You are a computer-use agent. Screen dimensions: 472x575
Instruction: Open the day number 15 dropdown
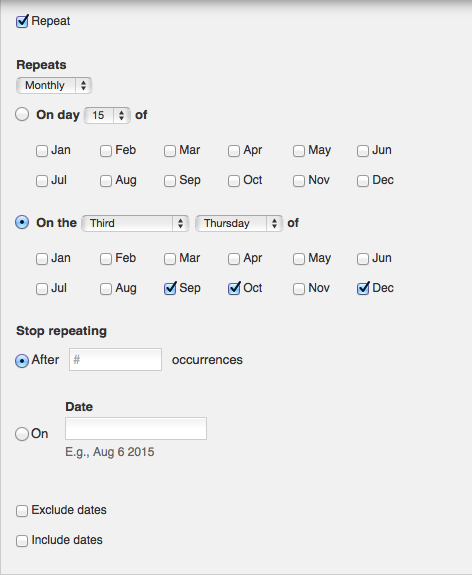(107, 116)
